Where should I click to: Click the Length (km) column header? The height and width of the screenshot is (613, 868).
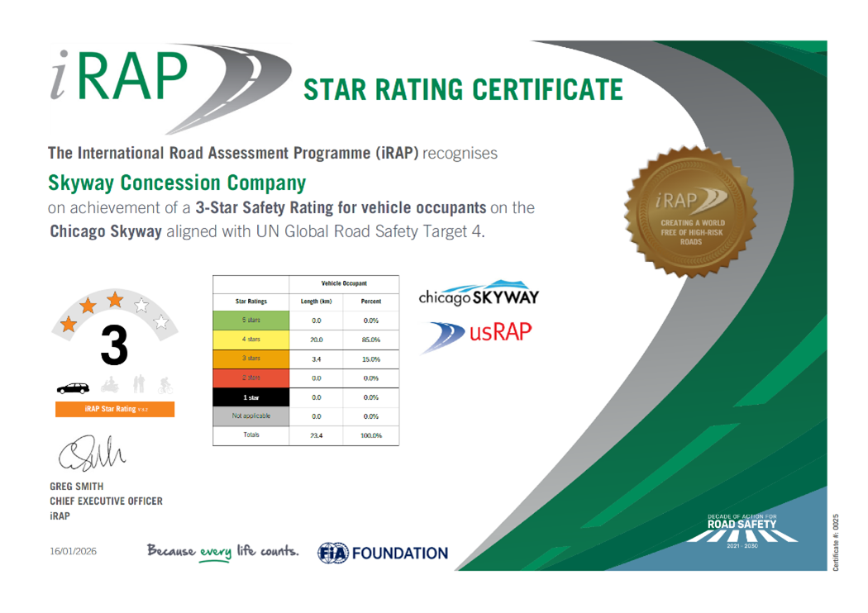point(315,302)
